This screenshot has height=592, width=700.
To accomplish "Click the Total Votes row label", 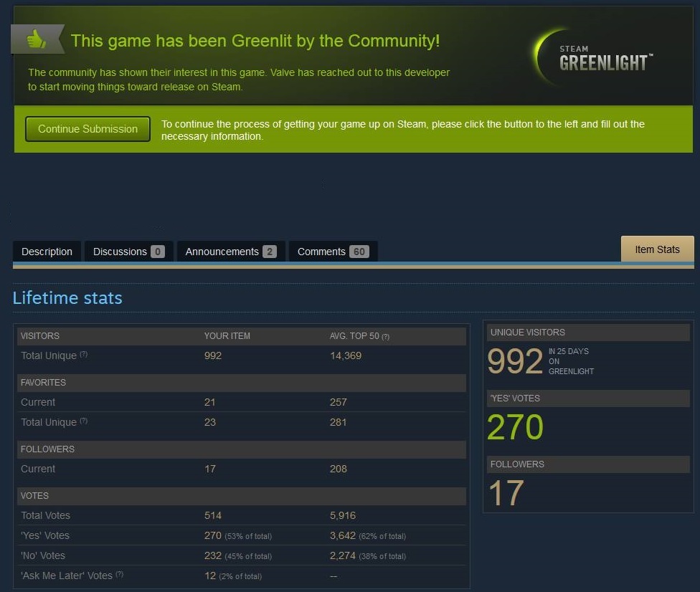I will tap(45, 515).
